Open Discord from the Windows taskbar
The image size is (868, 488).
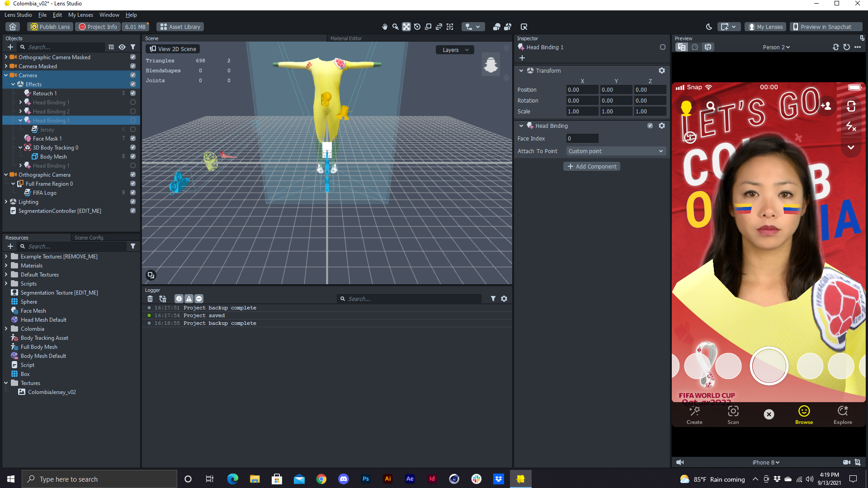point(344,479)
